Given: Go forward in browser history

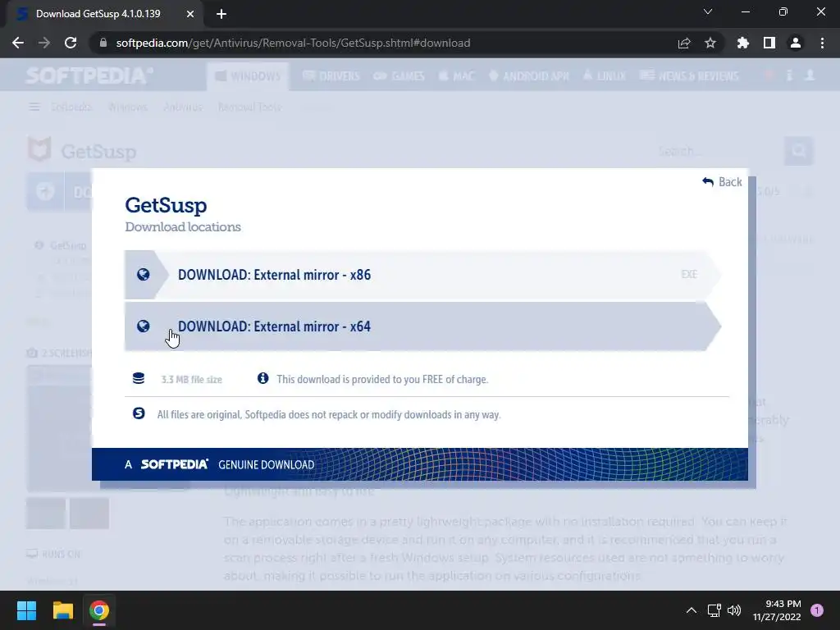Looking at the screenshot, I should click(x=44, y=43).
